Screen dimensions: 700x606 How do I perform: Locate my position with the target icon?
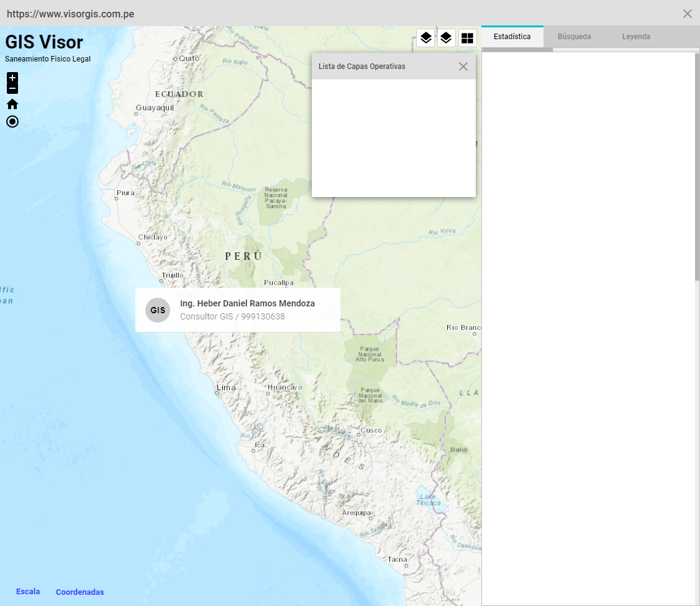click(x=12, y=122)
